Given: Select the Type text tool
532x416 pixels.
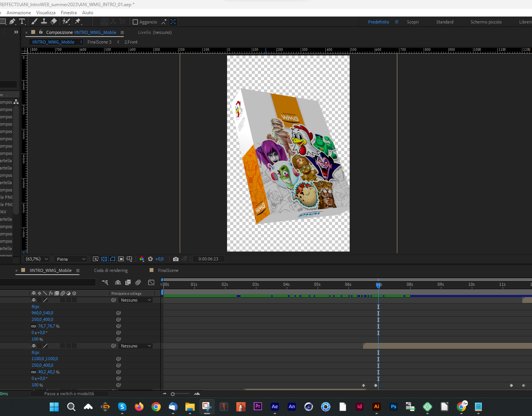Looking at the screenshot, I should (22, 22).
